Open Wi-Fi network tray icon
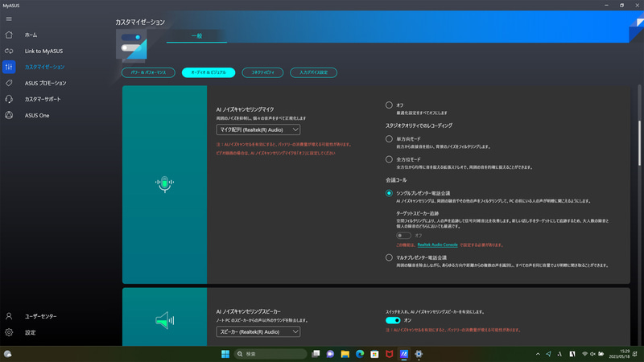Image resolution: width=644 pixels, height=362 pixels. (x=584, y=354)
